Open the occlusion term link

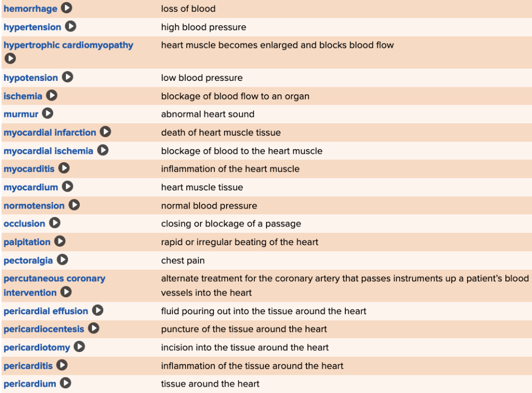pyautogui.click(x=24, y=224)
